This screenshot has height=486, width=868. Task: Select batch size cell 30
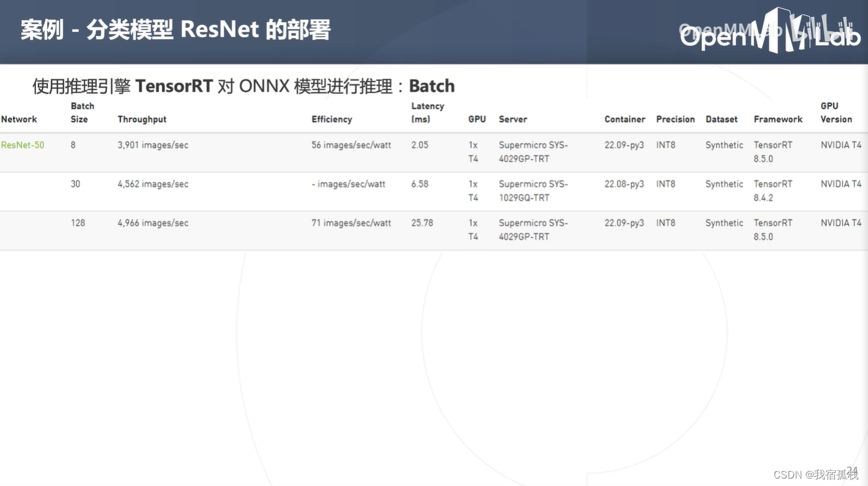click(x=75, y=185)
